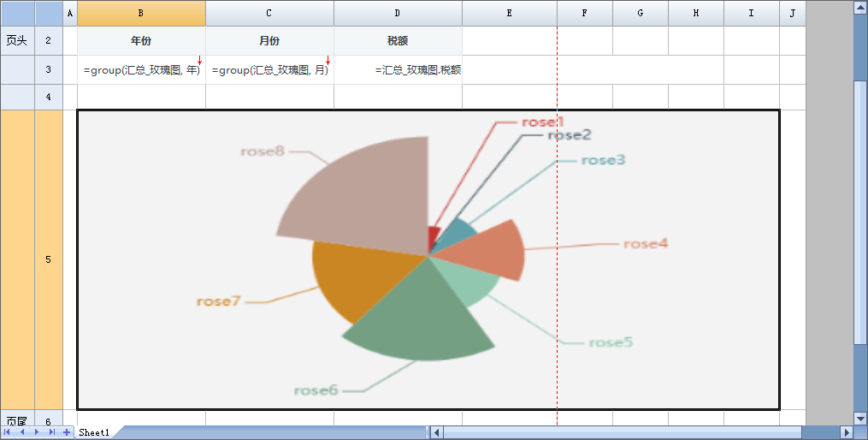Click the vertical scrollbar down arrow

coord(860,418)
